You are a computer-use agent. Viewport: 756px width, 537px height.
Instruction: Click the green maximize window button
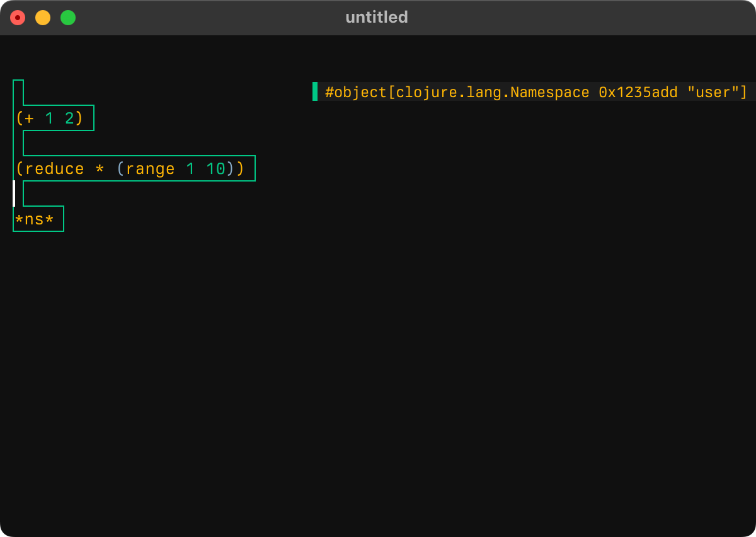click(x=68, y=18)
